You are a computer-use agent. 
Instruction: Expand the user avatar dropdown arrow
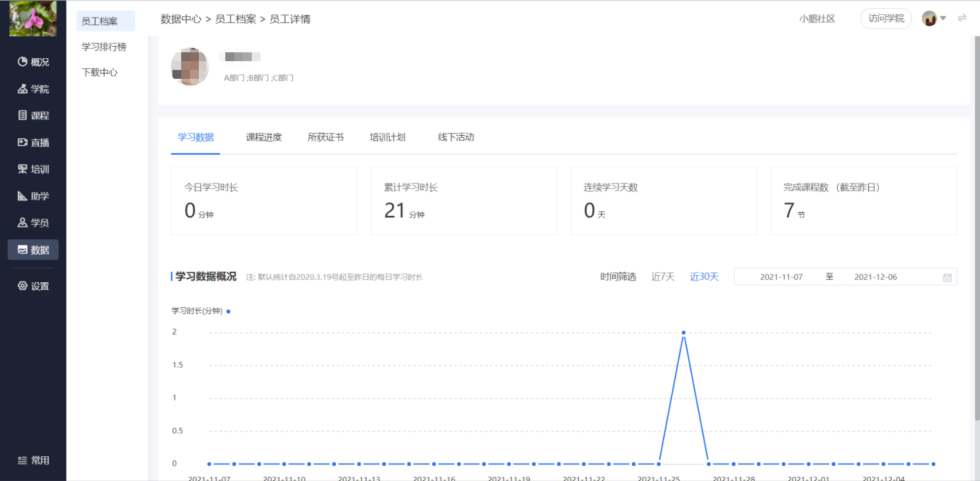(943, 18)
